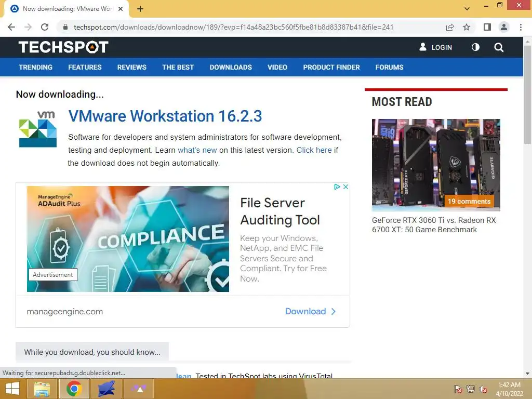Click the Action Center flag tray icon
This screenshot has width=532, height=399.
click(458, 389)
